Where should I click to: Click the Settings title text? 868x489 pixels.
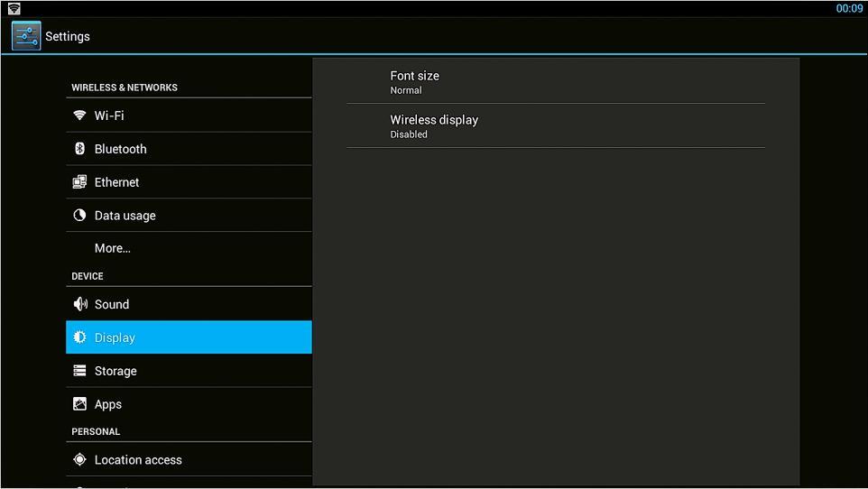68,36
